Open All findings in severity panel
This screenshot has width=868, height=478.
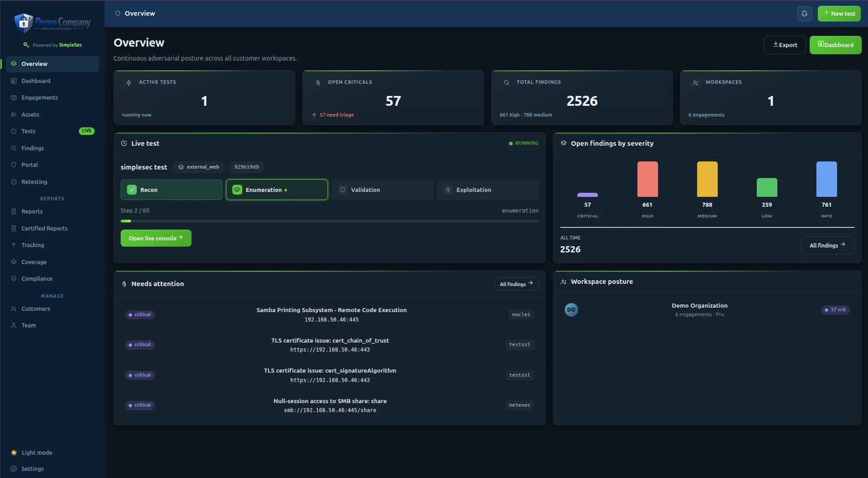(828, 245)
